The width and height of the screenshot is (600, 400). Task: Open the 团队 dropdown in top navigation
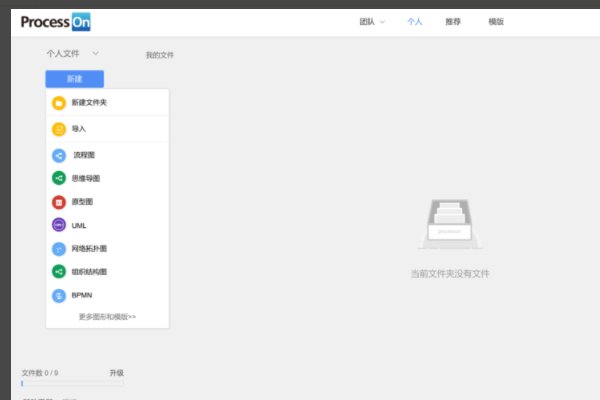372,22
